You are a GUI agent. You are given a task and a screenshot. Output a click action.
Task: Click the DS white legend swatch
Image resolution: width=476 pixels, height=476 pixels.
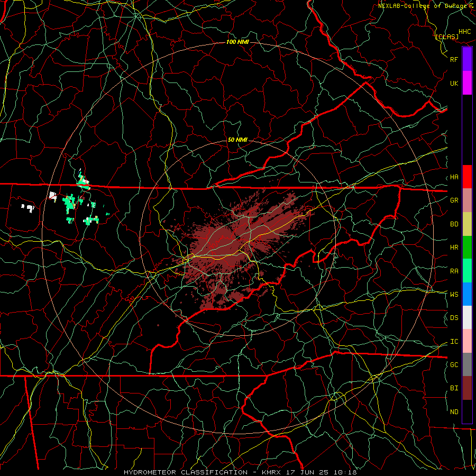click(x=467, y=317)
